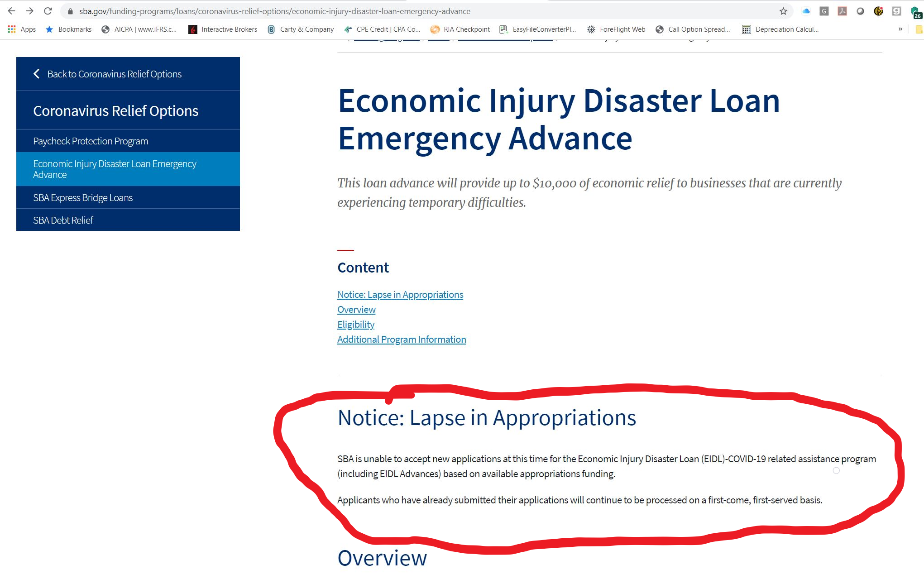924x579 pixels.
Task: Open the ForeFlight Web bookmark
Action: [616, 29]
